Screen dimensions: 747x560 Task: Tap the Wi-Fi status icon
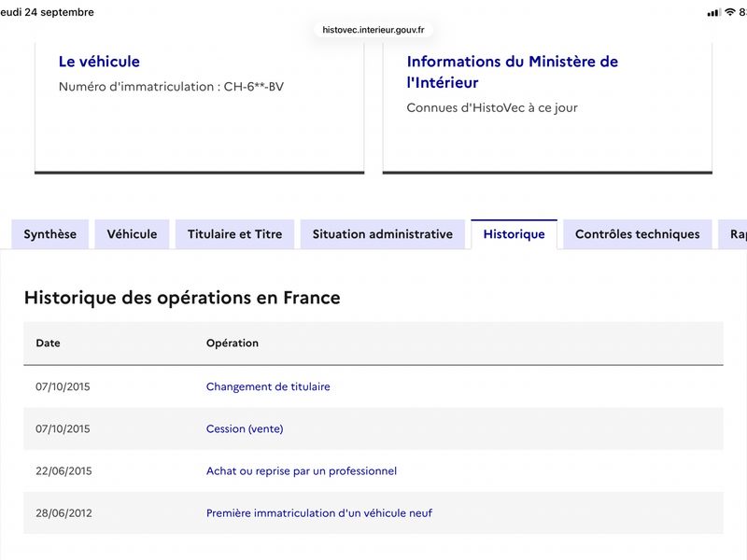click(730, 12)
